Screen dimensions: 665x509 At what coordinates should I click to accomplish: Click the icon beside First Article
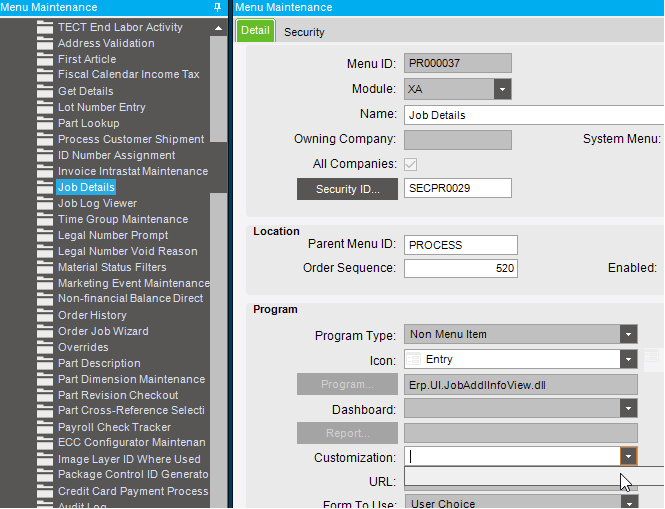(45, 60)
